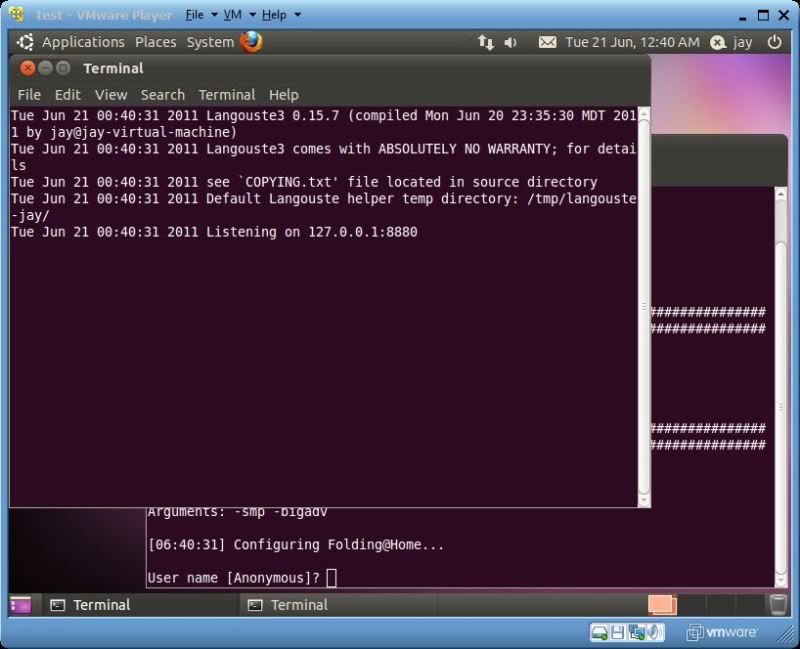Image resolution: width=800 pixels, height=649 pixels.
Task: Click the VMware Player logo in the title bar
Action: point(17,14)
